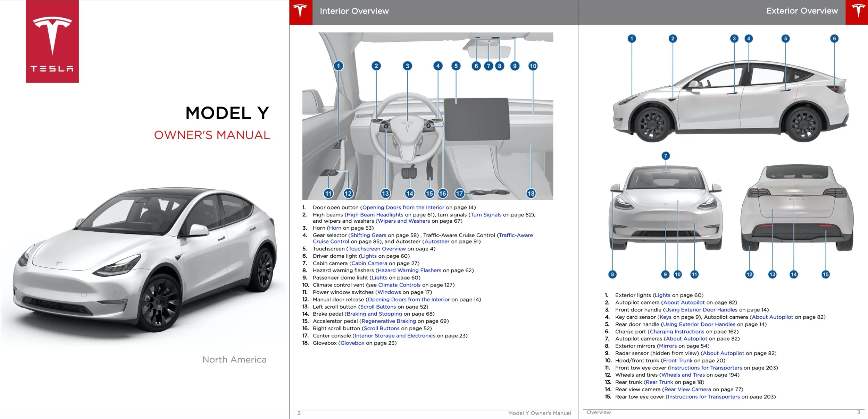Click exterior callout marker number 6
Screen dimensions: 868x419
click(x=834, y=39)
